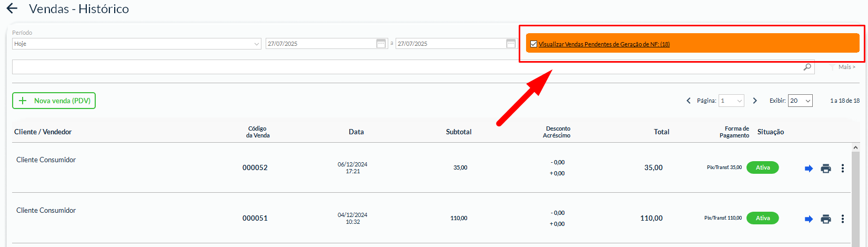
Task: Go to the next page of results
Action: [x=755, y=101]
